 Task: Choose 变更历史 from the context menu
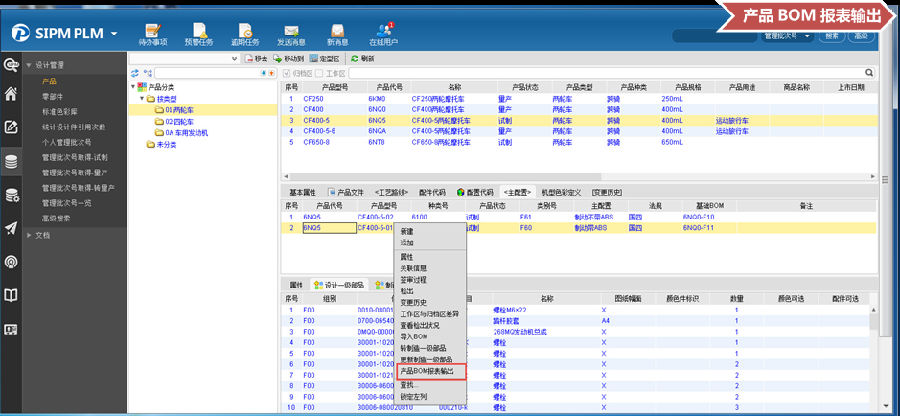coord(414,302)
